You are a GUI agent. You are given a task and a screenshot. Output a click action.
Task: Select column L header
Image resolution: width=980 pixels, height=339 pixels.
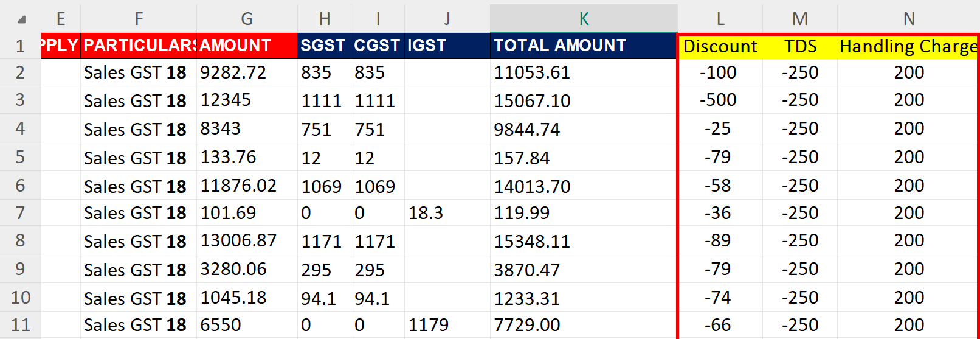(720, 18)
